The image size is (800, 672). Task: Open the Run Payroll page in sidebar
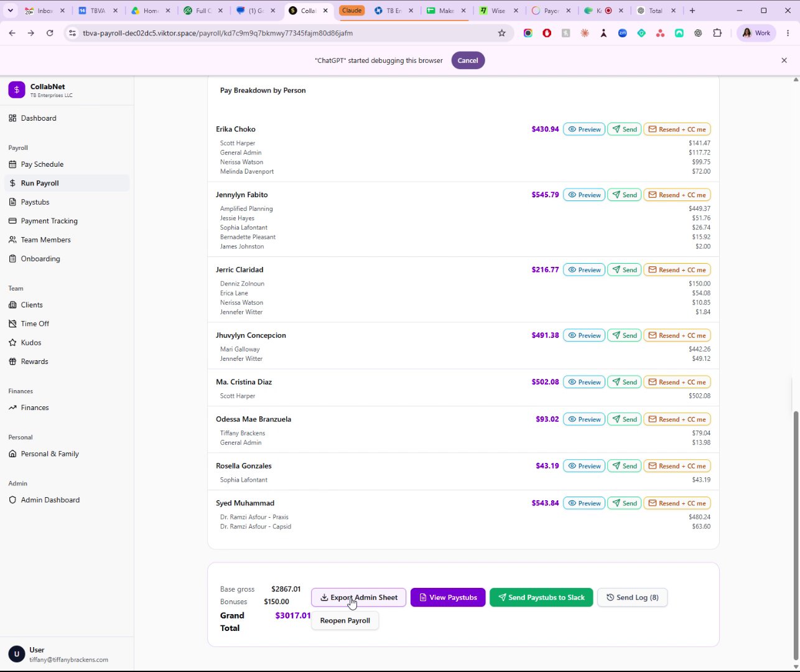pos(67,183)
